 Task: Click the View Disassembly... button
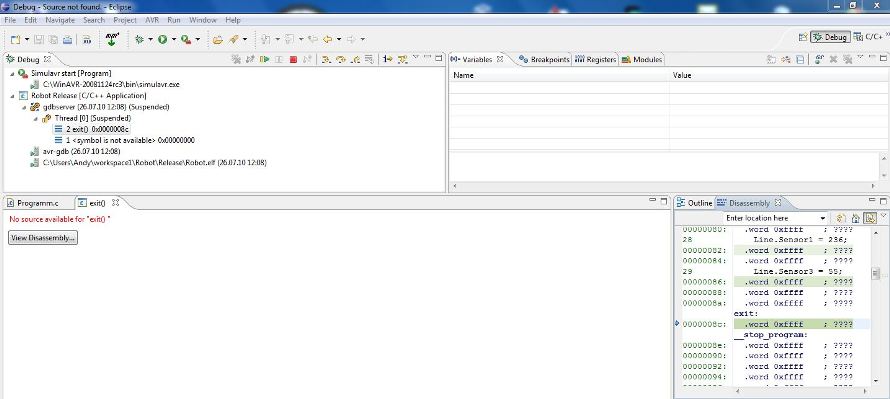(x=43, y=238)
